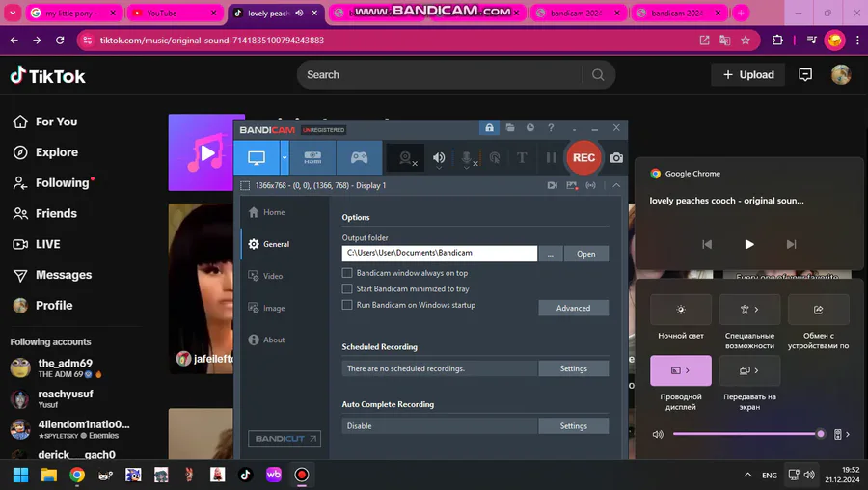Expand Cast to screen tile chevron
This screenshot has height=490, width=868.
click(x=757, y=370)
